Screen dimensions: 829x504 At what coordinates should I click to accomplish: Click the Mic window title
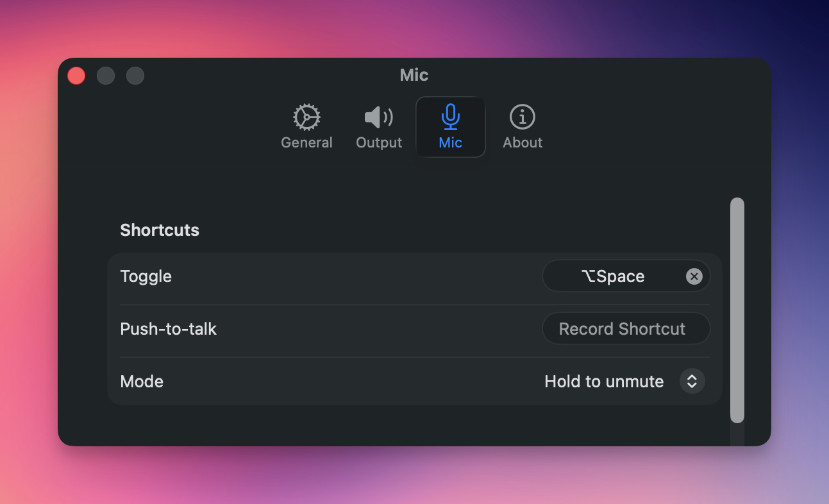point(414,75)
